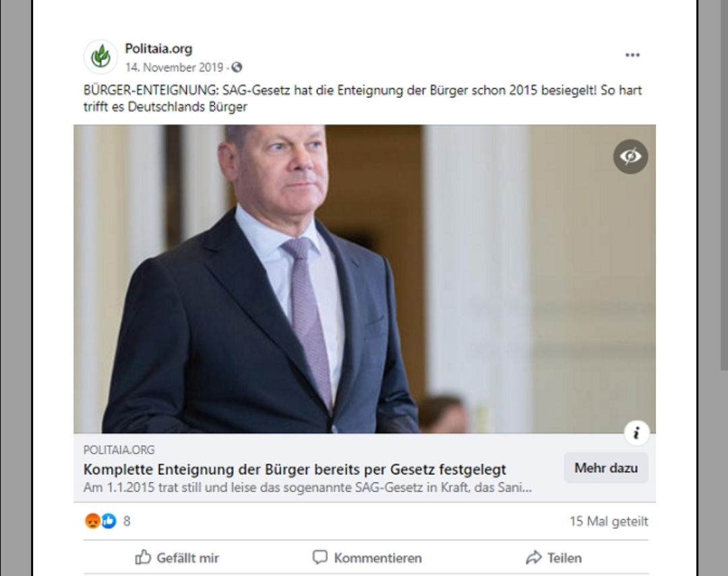
Task: Click the vertical scrollbar on the right
Action: click(724, 186)
